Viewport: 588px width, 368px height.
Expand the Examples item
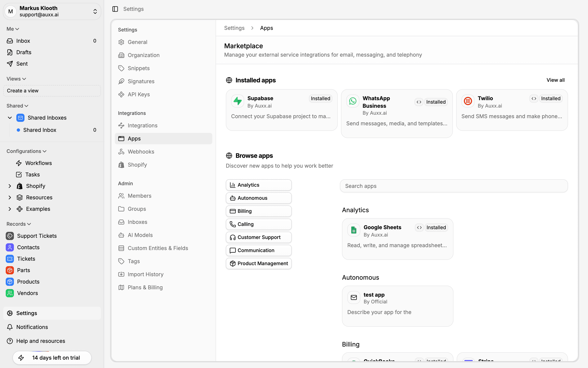10,209
